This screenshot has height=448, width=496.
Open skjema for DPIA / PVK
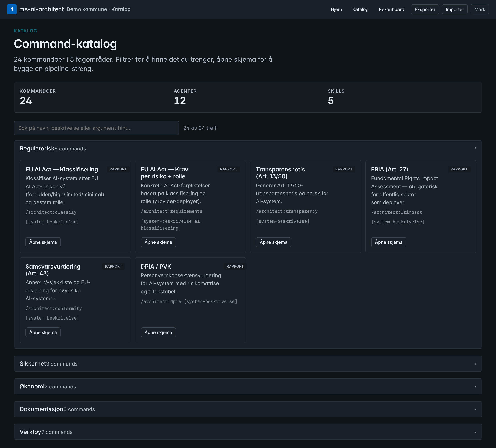(x=158, y=332)
